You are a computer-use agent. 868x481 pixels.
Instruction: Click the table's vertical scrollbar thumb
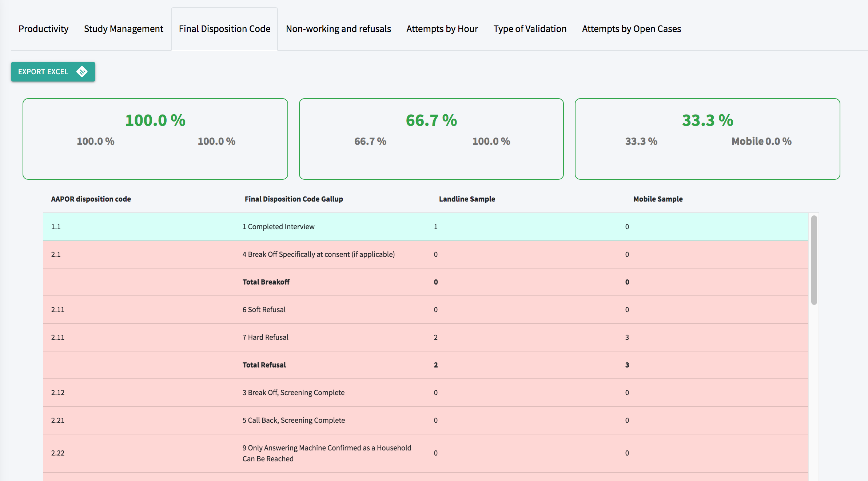(x=814, y=260)
